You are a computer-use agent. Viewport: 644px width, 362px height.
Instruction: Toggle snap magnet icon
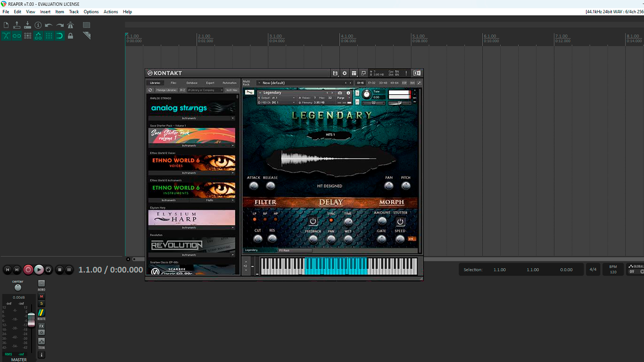60,36
